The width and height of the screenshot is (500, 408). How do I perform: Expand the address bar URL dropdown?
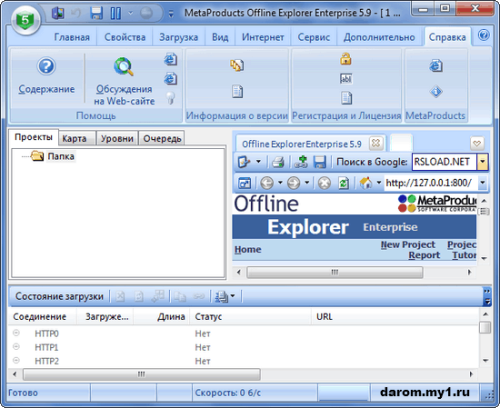coord(482,183)
